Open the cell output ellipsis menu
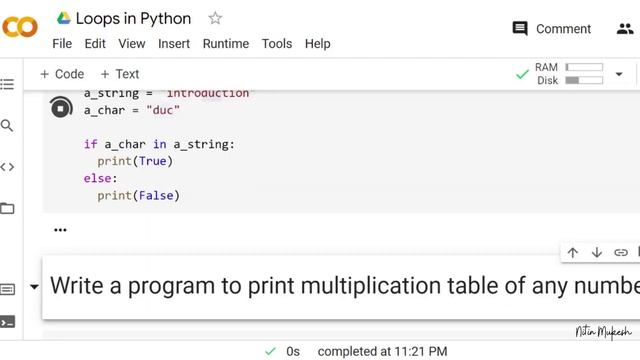This screenshot has width=640, height=360. 60,230
